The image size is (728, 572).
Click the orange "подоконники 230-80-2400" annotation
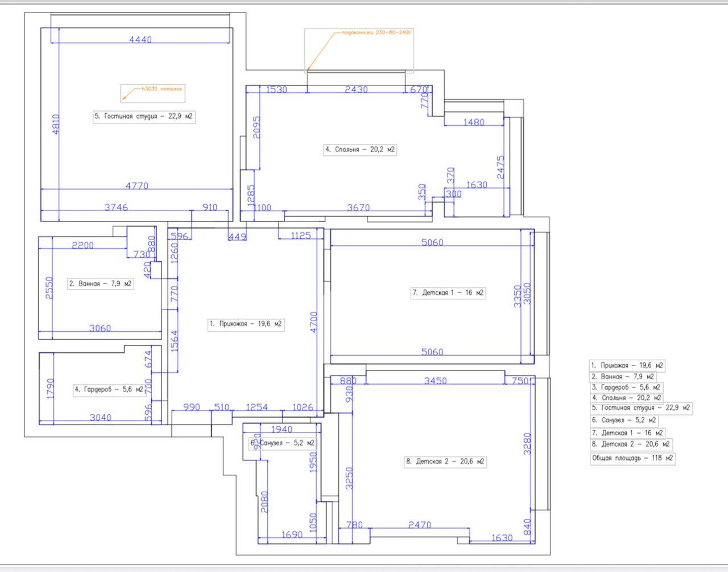click(376, 32)
